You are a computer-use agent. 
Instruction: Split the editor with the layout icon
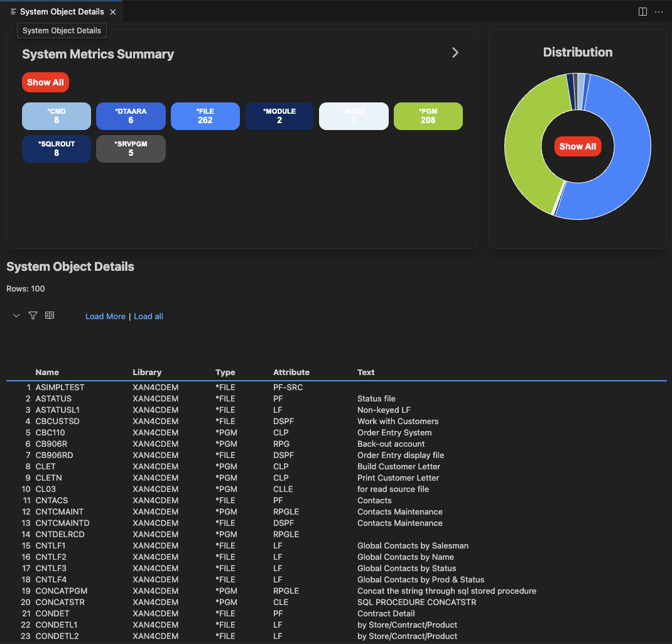click(642, 12)
